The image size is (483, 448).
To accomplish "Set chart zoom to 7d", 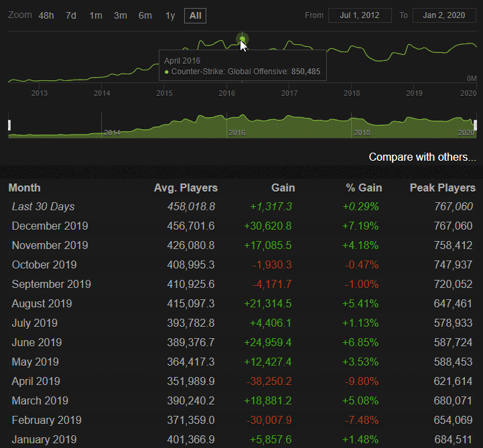I will (71, 15).
